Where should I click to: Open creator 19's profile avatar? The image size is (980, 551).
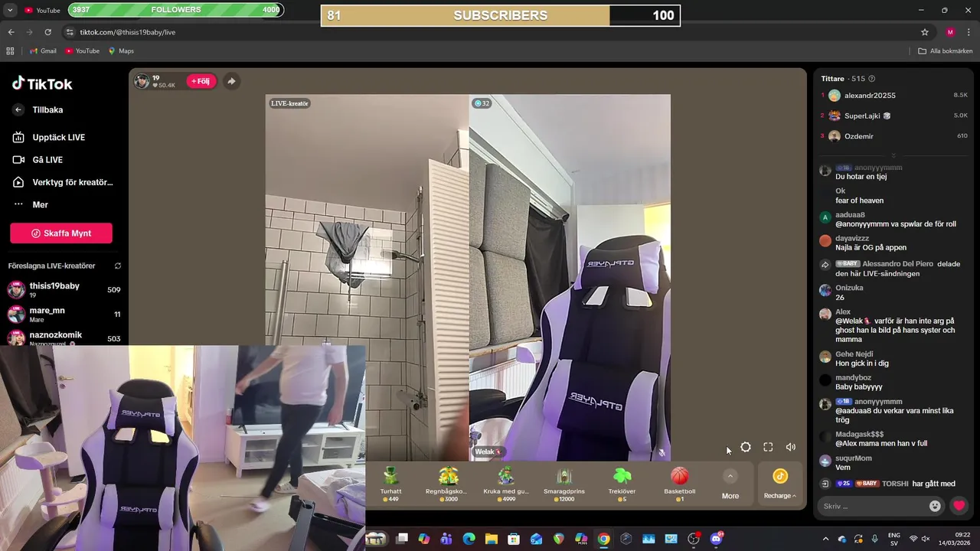click(x=142, y=81)
